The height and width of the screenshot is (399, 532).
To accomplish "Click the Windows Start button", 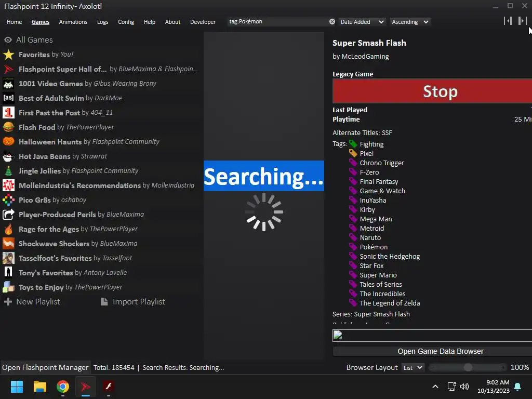I will [x=17, y=387].
